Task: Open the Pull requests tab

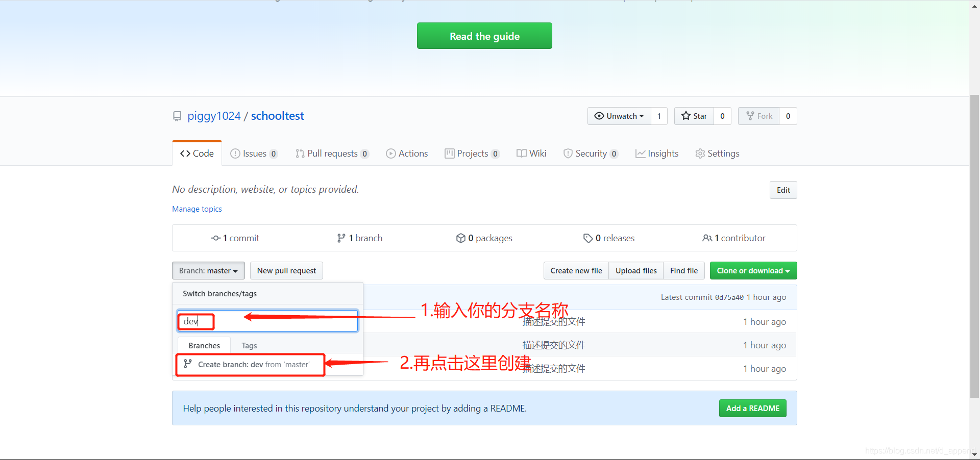Action: pyautogui.click(x=332, y=154)
